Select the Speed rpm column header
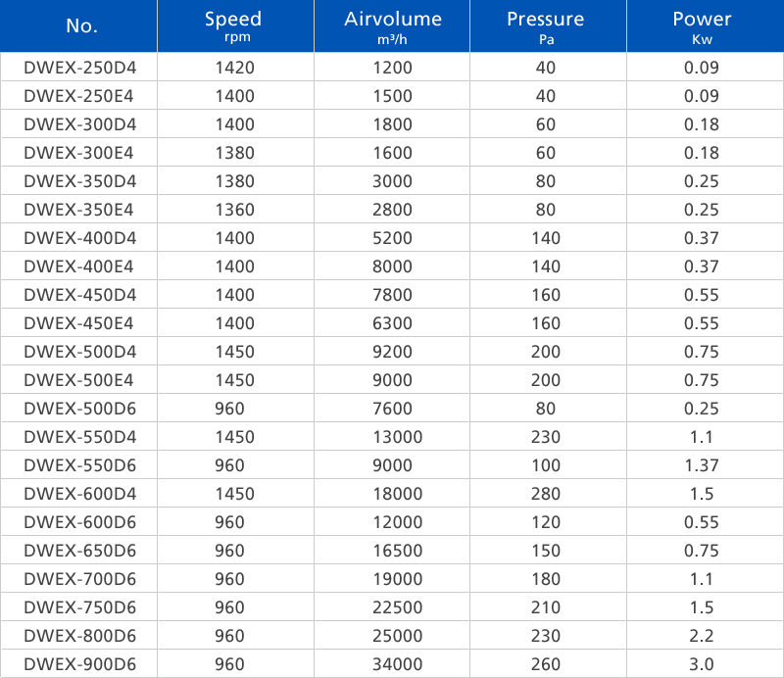 tap(233, 26)
